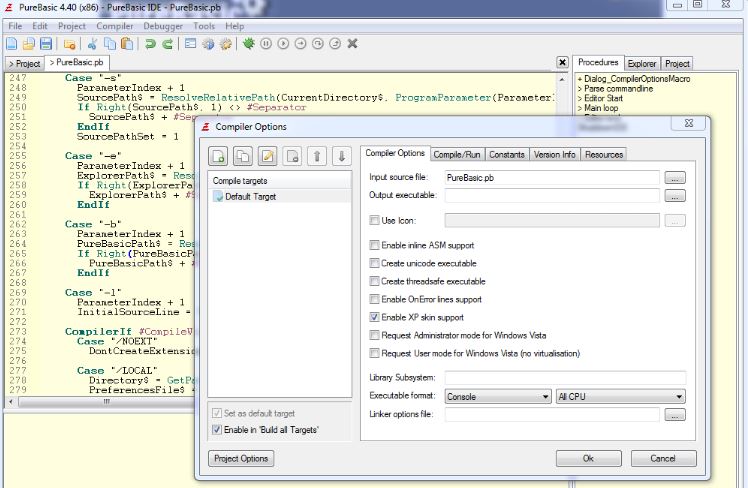Redo with the green right arrow
748x488 pixels.
(x=167, y=44)
